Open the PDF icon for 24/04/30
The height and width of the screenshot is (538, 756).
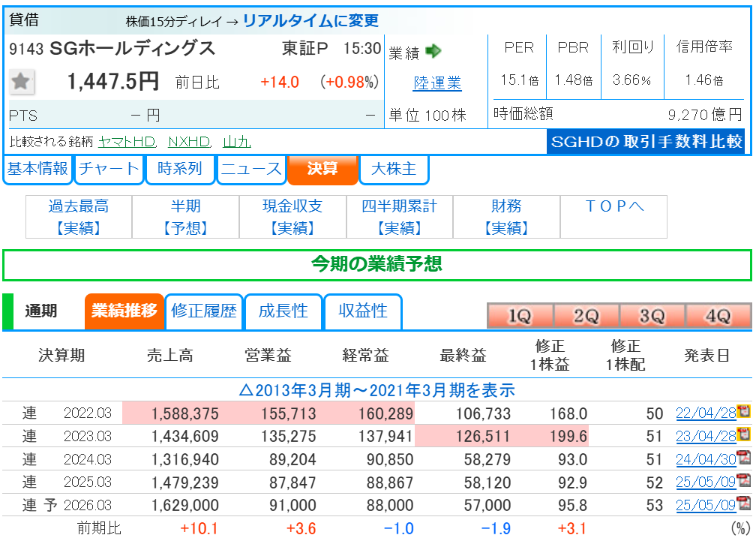coord(744,458)
